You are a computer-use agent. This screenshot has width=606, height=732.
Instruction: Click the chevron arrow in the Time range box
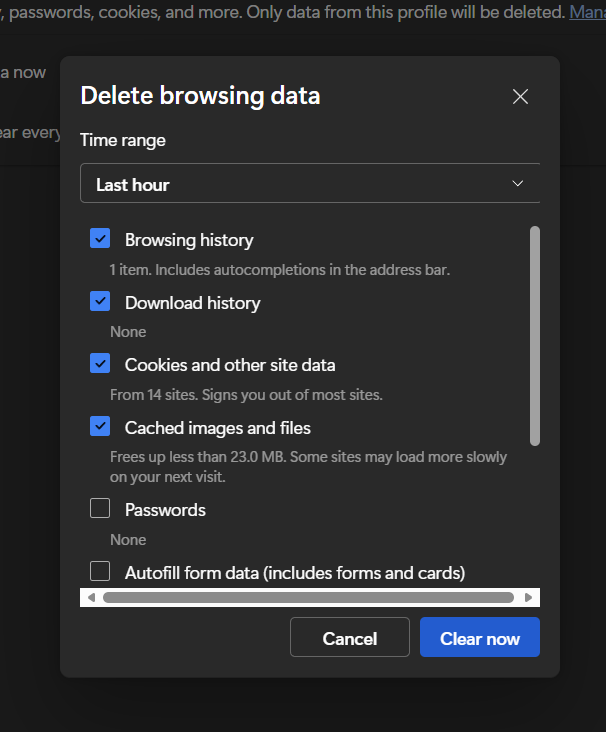click(517, 184)
